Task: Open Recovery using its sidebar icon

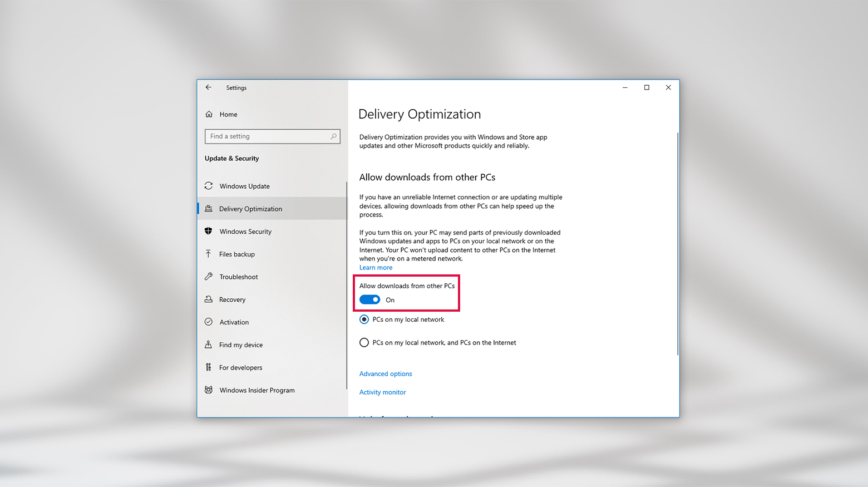Action: point(208,299)
